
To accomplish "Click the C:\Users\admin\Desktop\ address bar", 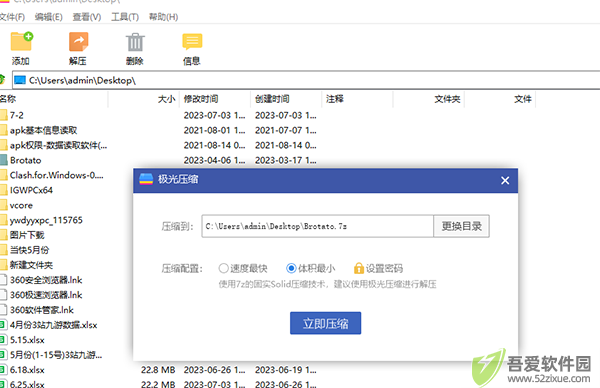I will 306,80.
